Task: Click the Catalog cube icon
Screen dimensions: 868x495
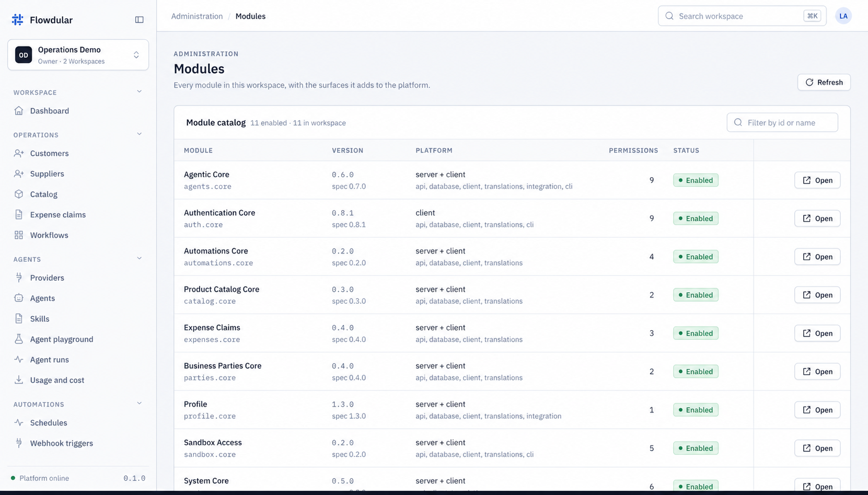Action: (x=19, y=194)
